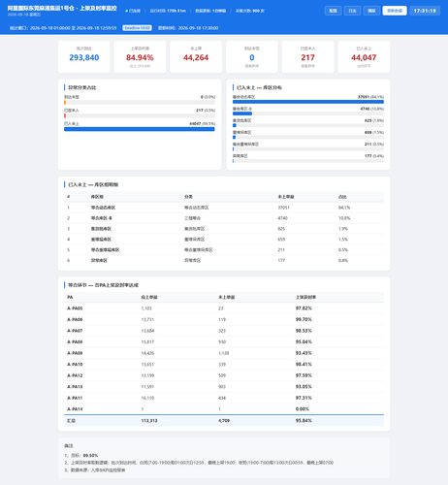Select the A-PA06 row label
The height and width of the screenshot is (485, 448).
[x=75, y=319]
